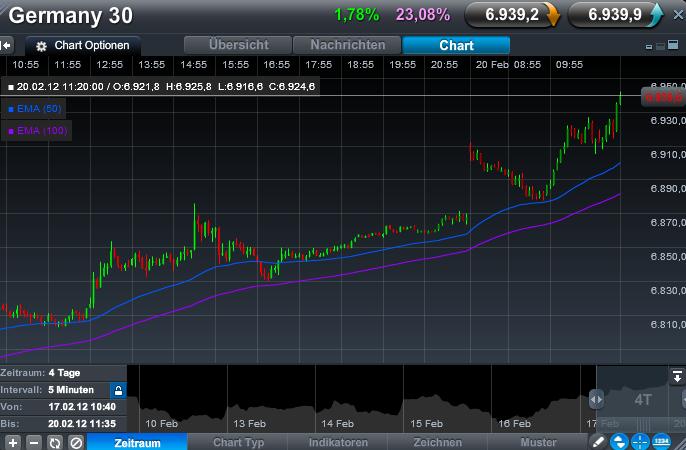
Task: Toggle the EMA (100) indicator legend
Action: 38,130
